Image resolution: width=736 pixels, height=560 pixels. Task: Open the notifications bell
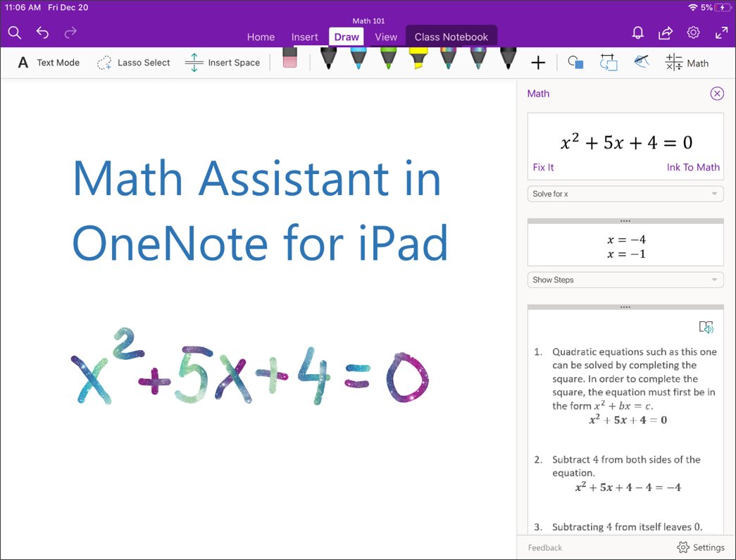pos(637,33)
